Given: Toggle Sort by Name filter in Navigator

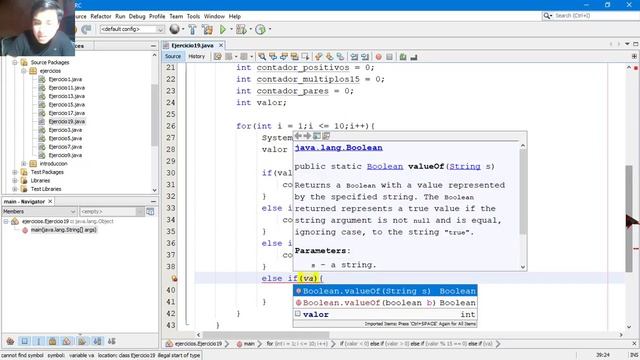Looking at the screenshot, I should point(97,341).
